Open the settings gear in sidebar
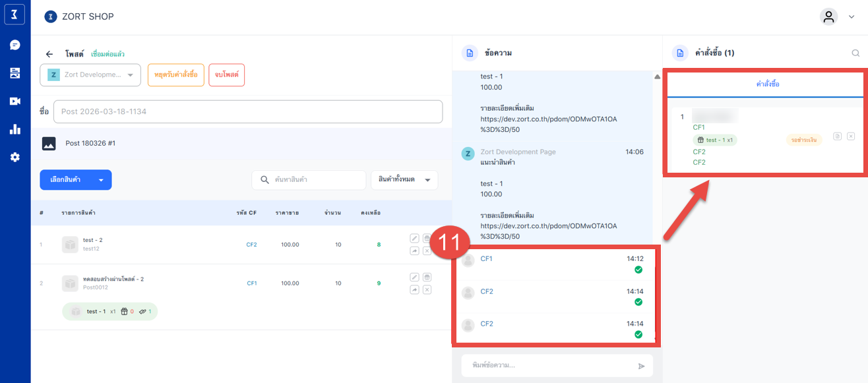This screenshot has width=868, height=383. 15,157
